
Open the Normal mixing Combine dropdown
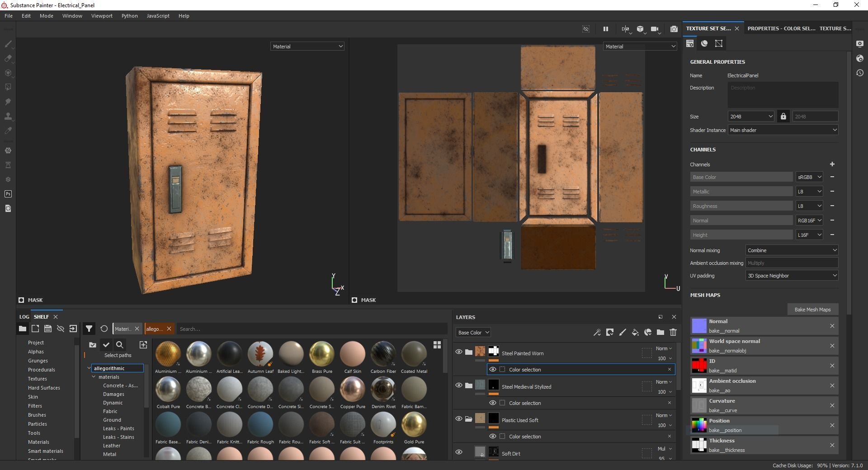pyautogui.click(x=792, y=250)
